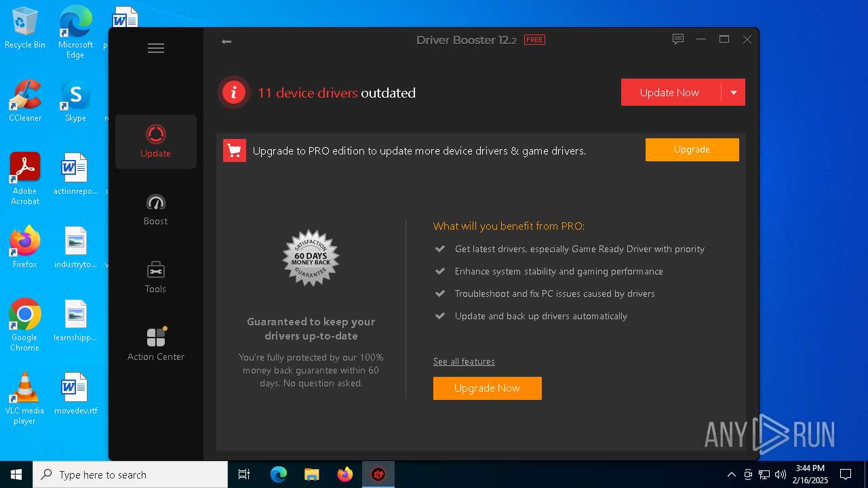Click 'Enhance system stability' benefit line

[559, 271]
